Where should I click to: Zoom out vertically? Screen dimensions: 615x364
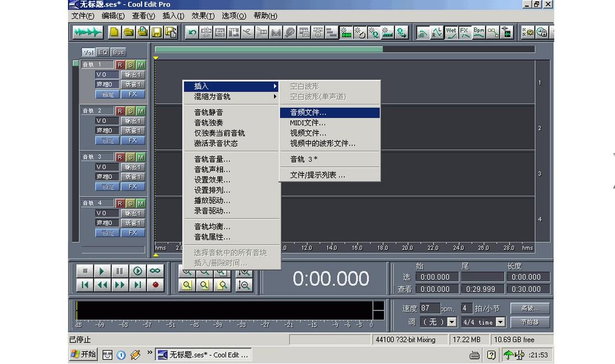coord(244,285)
